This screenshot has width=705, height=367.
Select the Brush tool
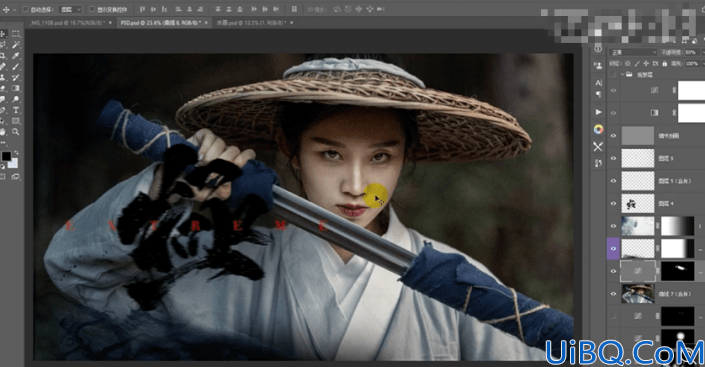(x=16, y=67)
